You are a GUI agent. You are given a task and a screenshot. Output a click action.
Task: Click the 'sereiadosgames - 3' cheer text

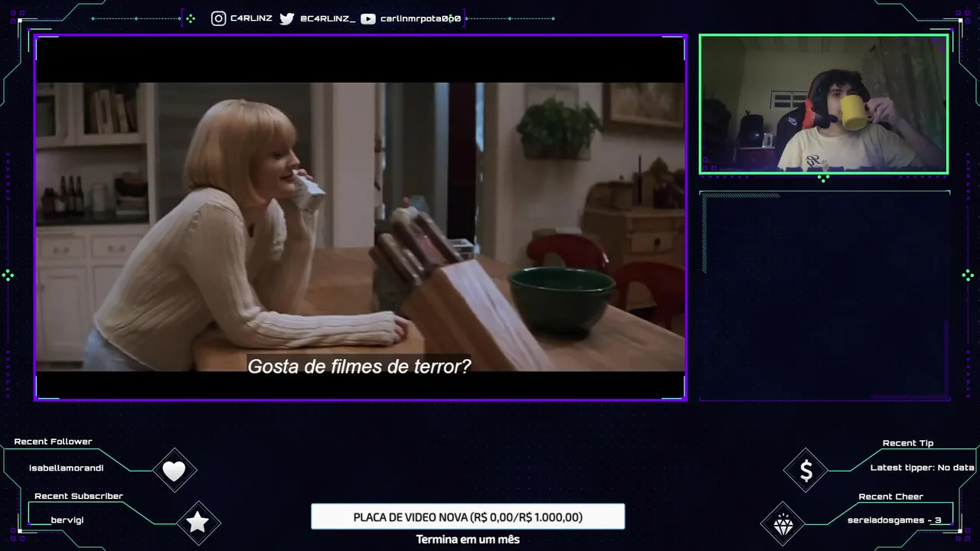coord(894,520)
